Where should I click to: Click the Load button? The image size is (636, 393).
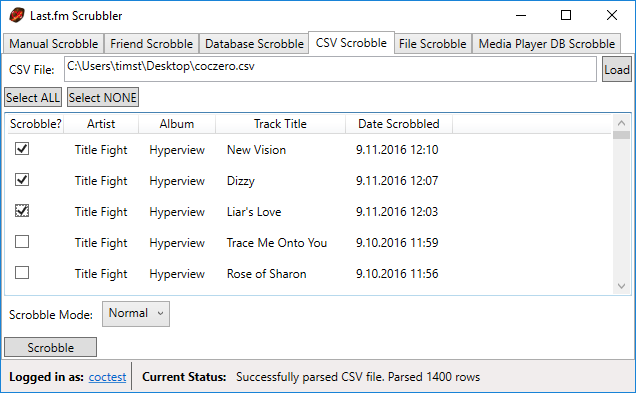click(617, 70)
